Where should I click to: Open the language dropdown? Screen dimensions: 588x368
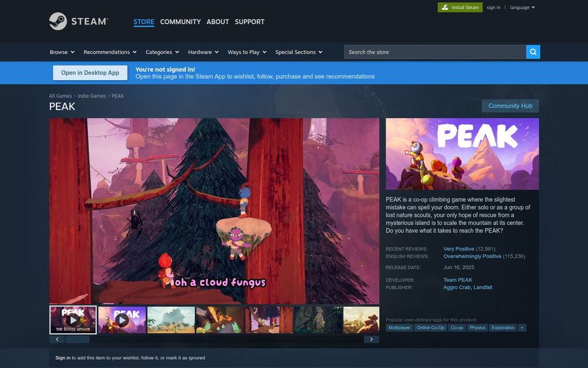522,8
